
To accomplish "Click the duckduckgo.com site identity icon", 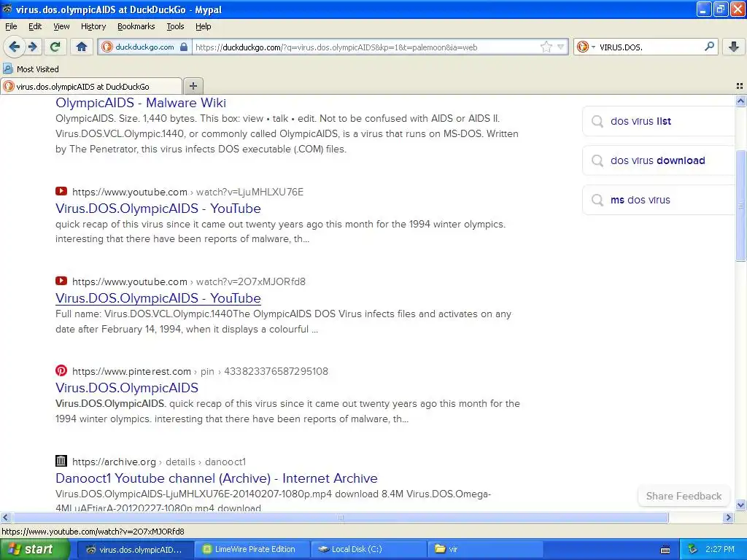I will tap(107, 47).
